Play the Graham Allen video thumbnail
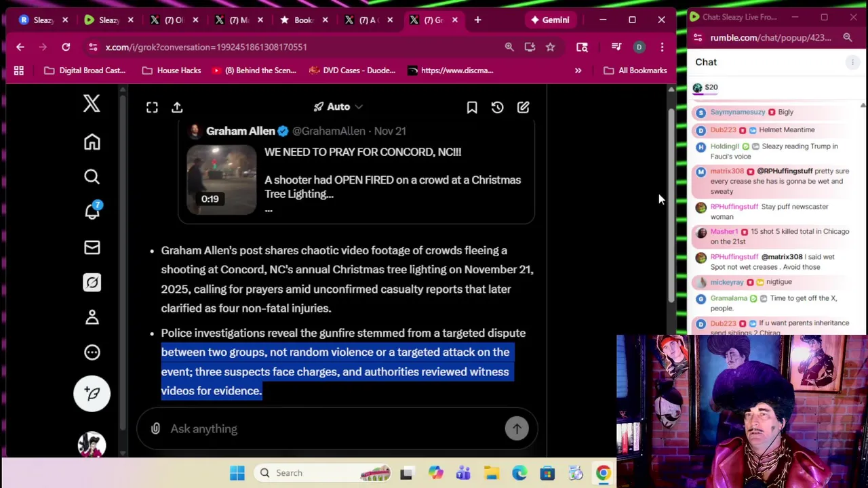The width and height of the screenshot is (868, 488). coord(222,180)
